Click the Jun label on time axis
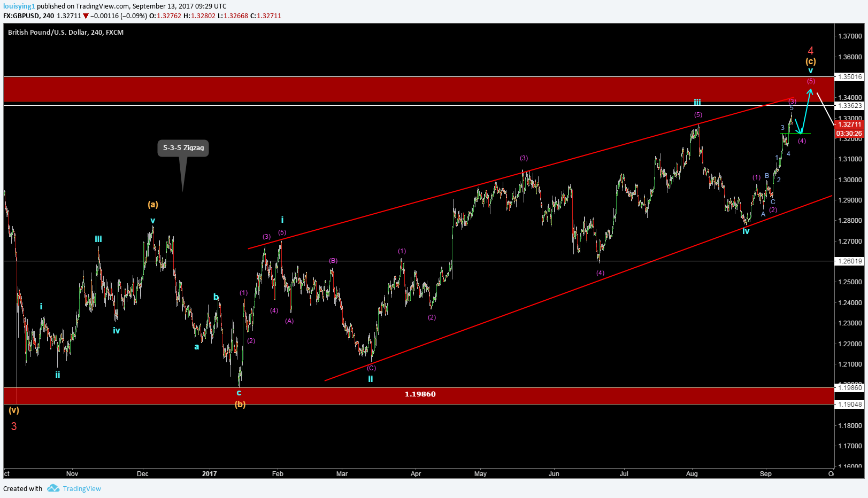This screenshot has width=868, height=498. [x=554, y=474]
